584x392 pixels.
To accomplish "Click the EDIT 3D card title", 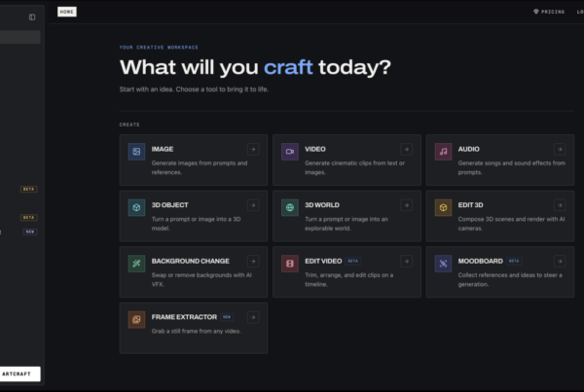I will 470,205.
